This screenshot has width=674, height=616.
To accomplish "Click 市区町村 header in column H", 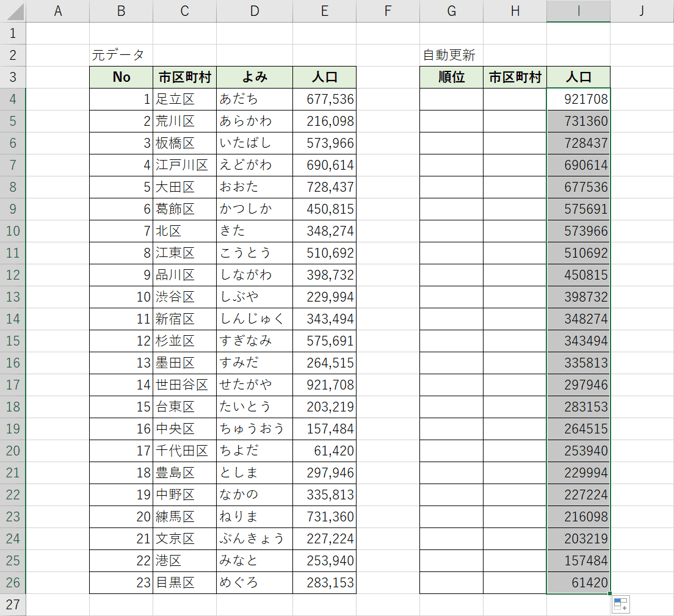I will pyautogui.click(x=515, y=77).
